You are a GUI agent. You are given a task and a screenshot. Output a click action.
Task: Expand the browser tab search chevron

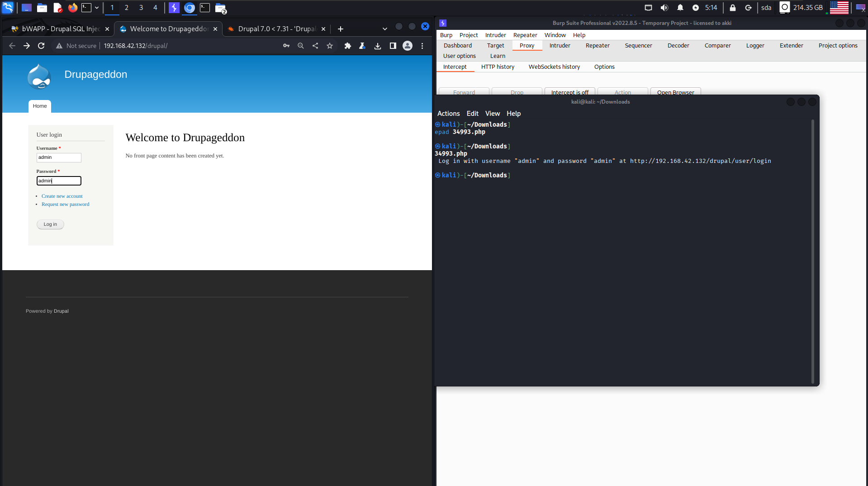pyautogui.click(x=384, y=29)
